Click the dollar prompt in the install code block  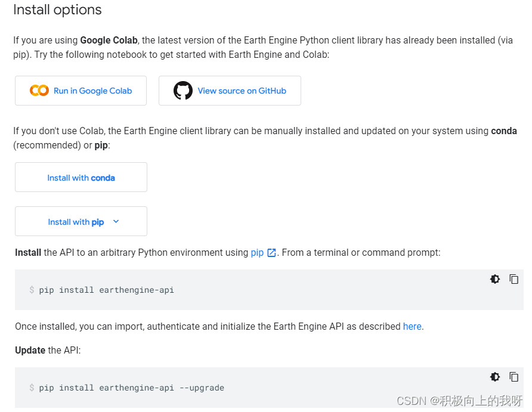tap(32, 290)
